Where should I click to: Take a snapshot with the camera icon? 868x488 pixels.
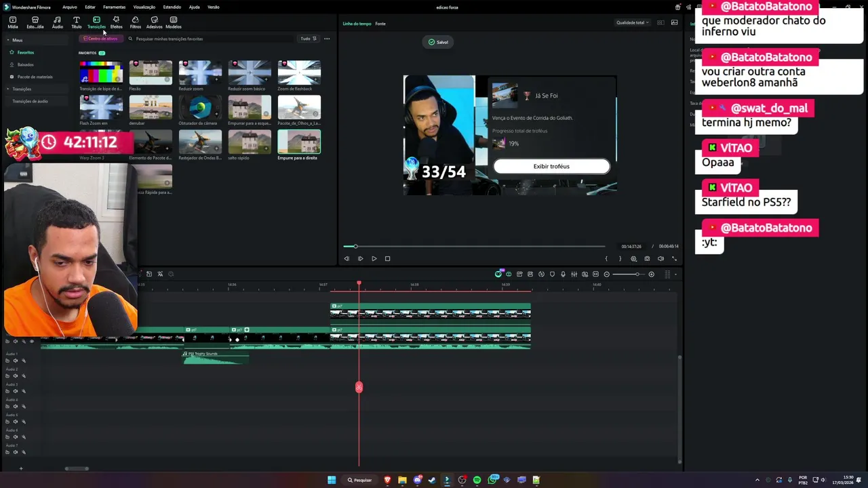click(x=647, y=258)
